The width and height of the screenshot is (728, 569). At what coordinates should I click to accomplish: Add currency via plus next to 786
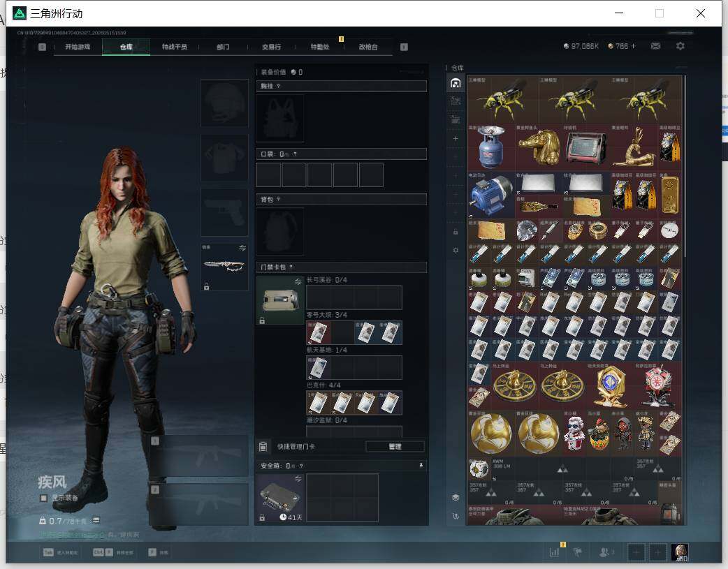pos(633,46)
